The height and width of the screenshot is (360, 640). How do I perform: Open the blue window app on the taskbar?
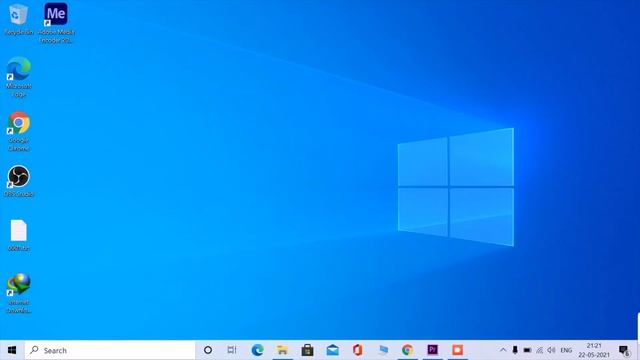click(x=383, y=350)
